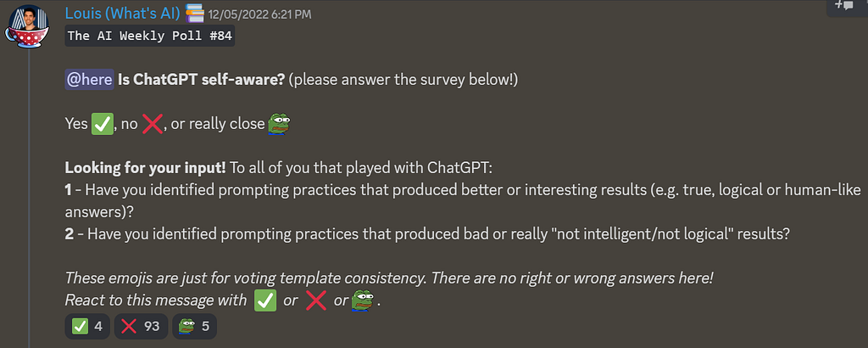Click Louis's teacup profile avatar
Viewport: 868px width, 348px height.
tap(28, 26)
